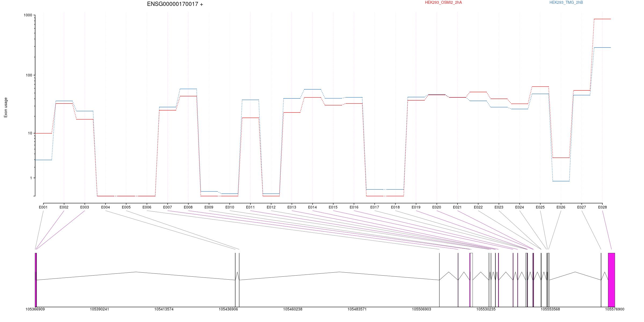Click the blue E001 usage segment
644x322 pixels.
click(43, 160)
